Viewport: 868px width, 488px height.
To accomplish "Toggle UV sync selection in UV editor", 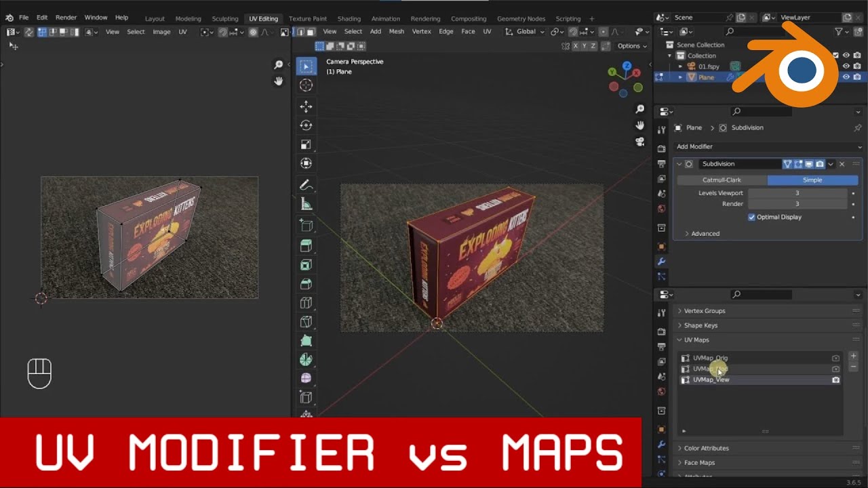I will [x=28, y=32].
